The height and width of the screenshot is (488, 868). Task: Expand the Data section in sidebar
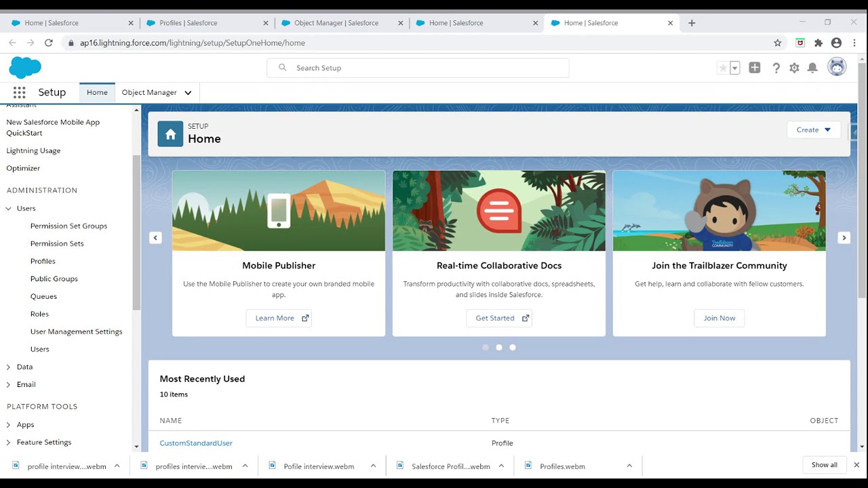(9, 367)
